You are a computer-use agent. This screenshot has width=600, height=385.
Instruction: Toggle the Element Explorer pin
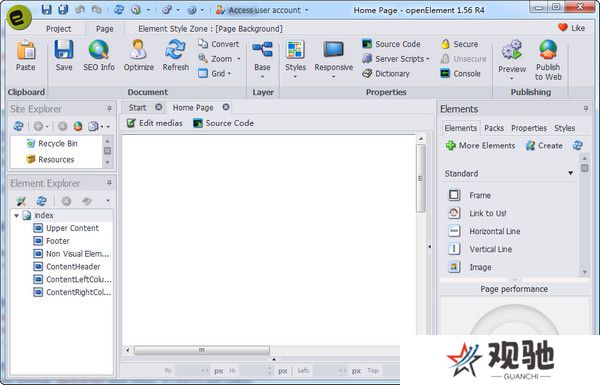click(x=109, y=183)
